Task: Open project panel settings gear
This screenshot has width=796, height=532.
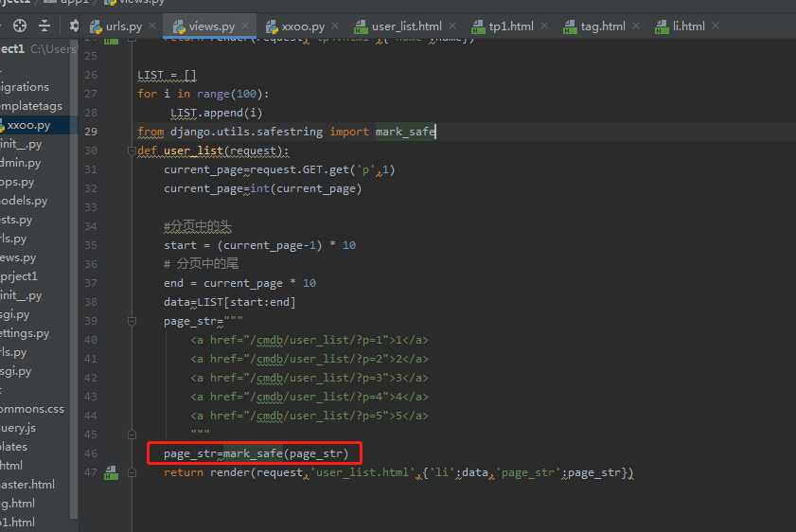Action: [74, 26]
